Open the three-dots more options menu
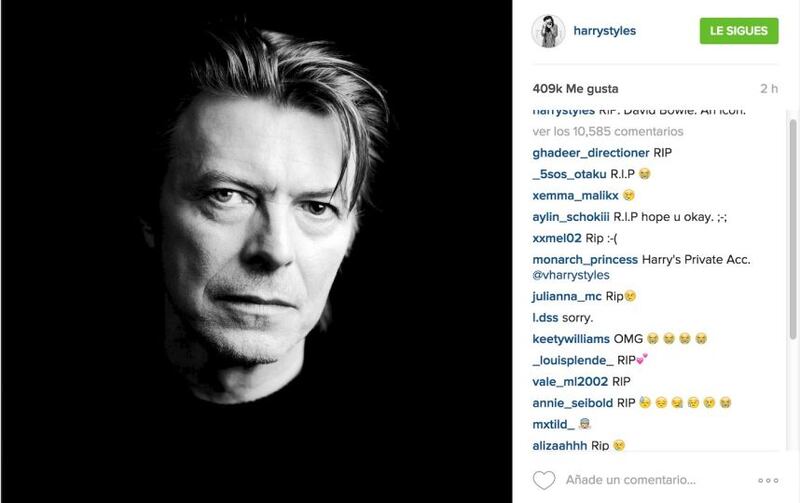800x503 pixels. pyautogui.click(x=768, y=481)
